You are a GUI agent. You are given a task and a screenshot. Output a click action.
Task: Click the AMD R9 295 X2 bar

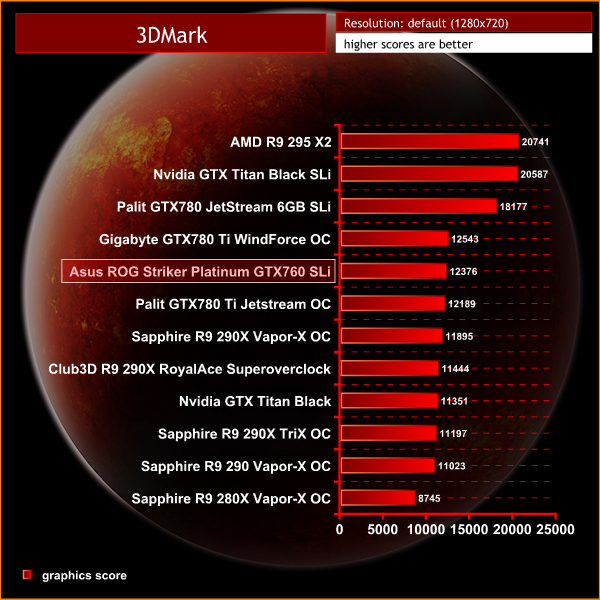(430, 142)
